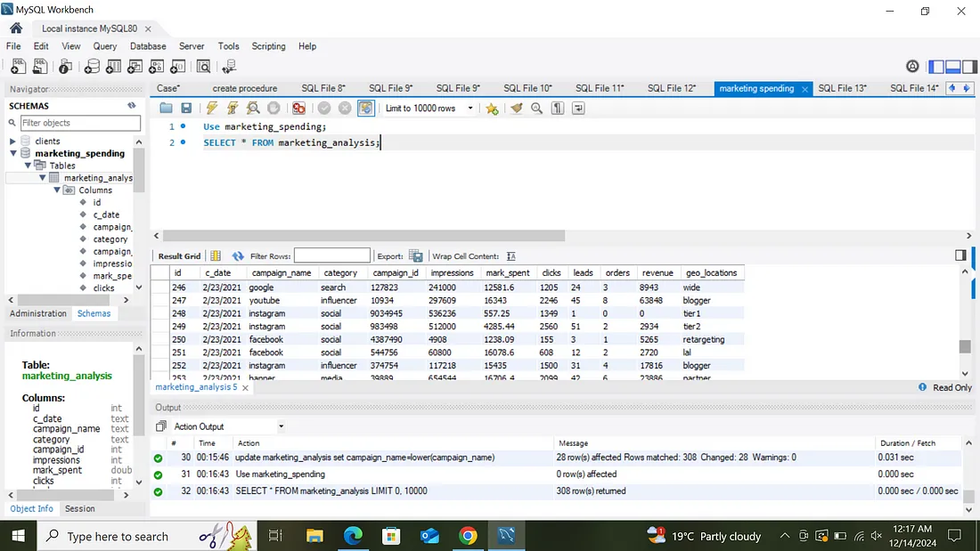Toggle invisible characters icon
Viewport: 980px width, 551px height.
(x=558, y=108)
